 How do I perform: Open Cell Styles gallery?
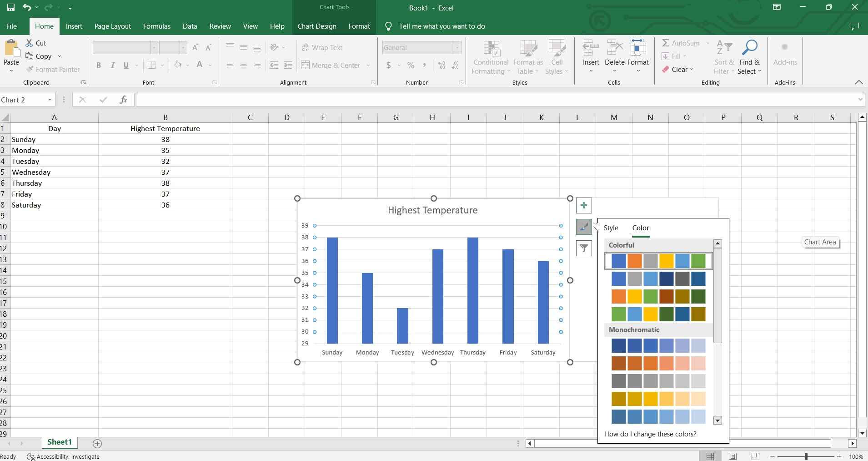coord(557,57)
